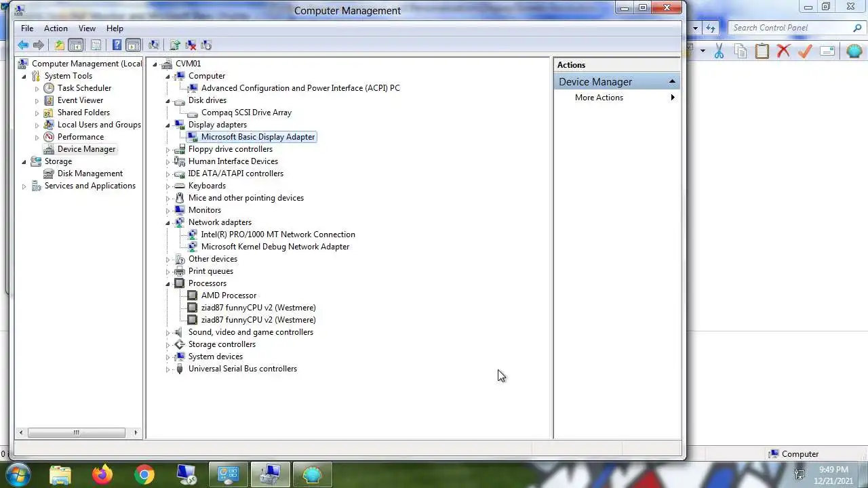The width and height of the screenshot is (868, 488).
Task: Open Windows Explorer folder icon on taskbar
Action: click(60, 474)
